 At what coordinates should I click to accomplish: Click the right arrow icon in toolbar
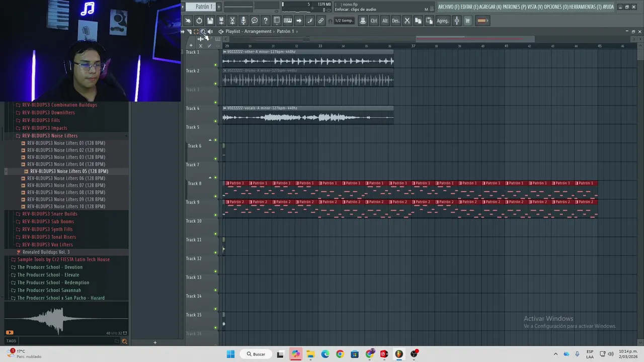click(299, 21)
